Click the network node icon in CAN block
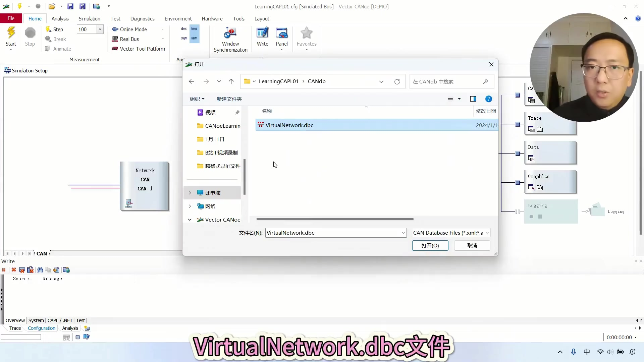The width and height of the screenshot is (644, 362). (x=128, y=203)
